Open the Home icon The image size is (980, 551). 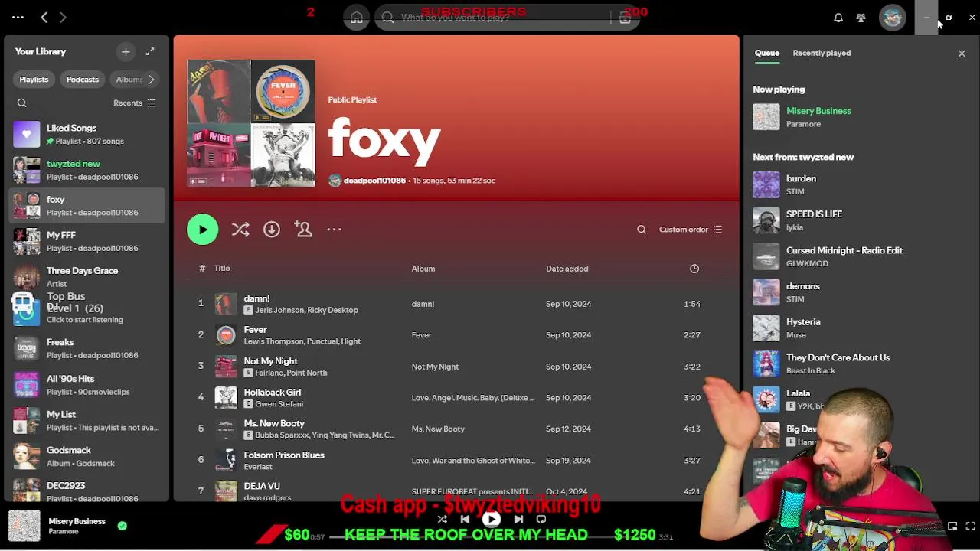357,18
